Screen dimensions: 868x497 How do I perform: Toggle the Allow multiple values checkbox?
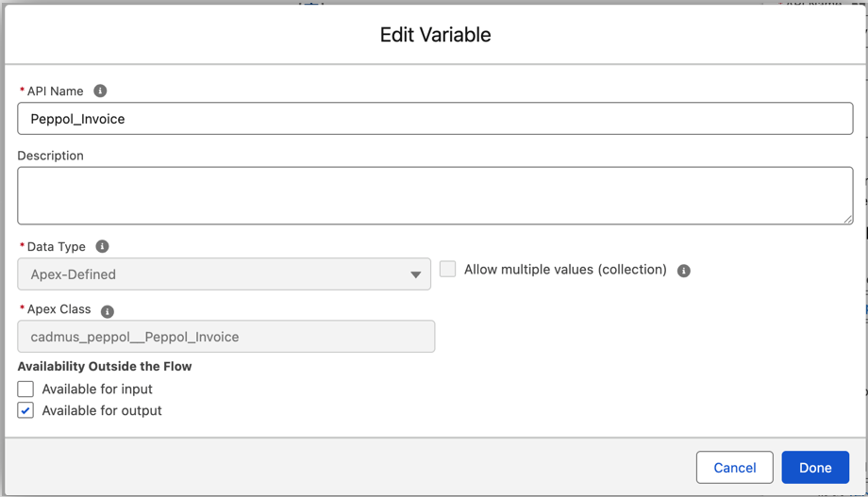click(448, 270)
